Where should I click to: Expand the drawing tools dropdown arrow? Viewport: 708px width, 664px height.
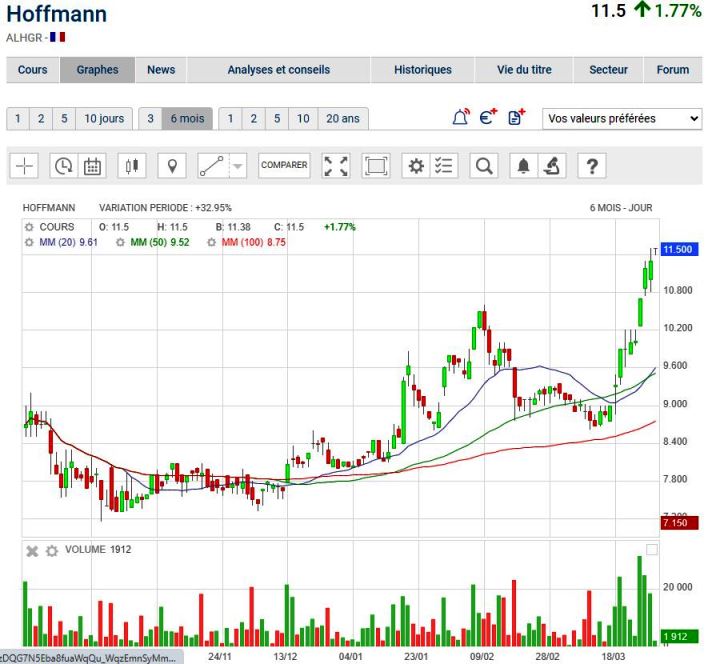click(x=238, y=166)
